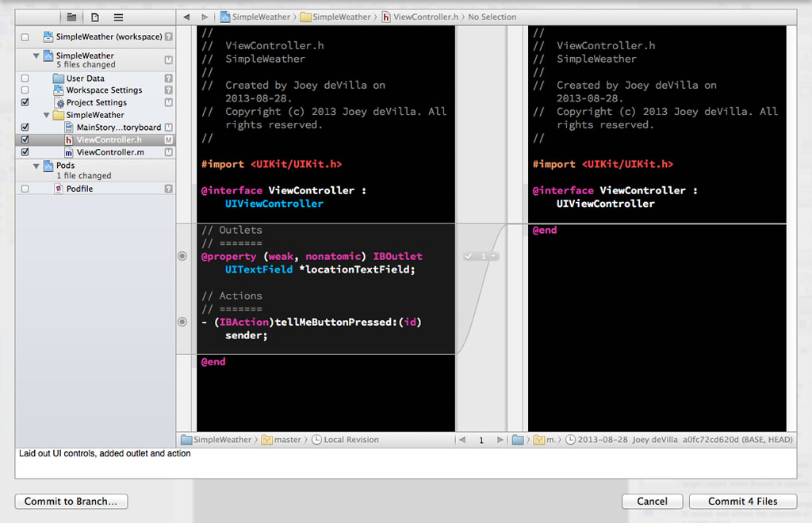Switch to file view document icon
This screenshot has height=523, width=812.
pos(95,17)
